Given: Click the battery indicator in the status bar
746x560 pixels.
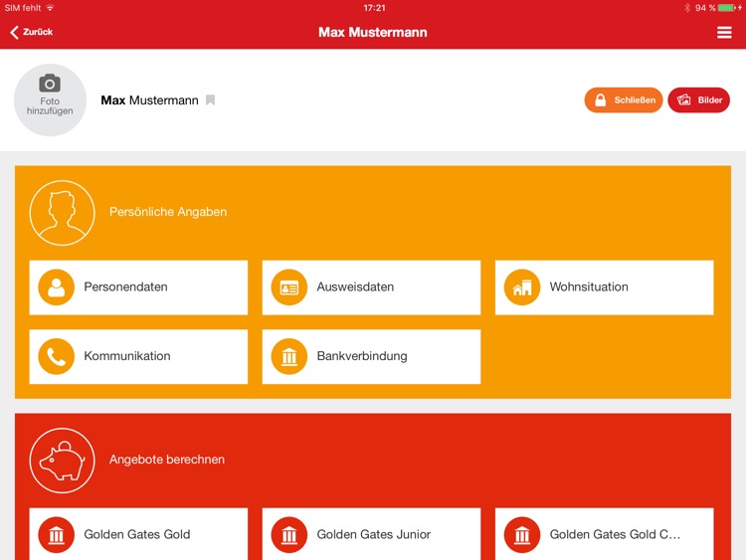Looking at the screenshot, I should pos(727,8).
